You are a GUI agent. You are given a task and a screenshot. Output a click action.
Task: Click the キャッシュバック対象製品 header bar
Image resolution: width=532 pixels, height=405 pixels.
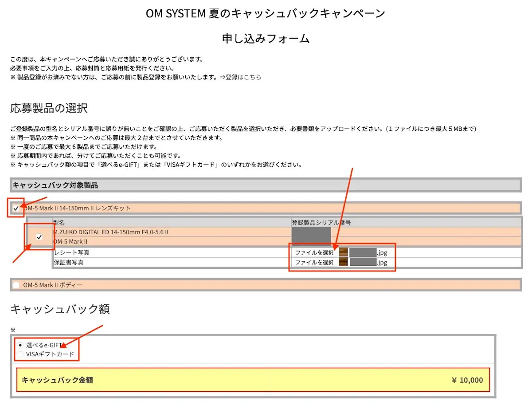point(266,185)
